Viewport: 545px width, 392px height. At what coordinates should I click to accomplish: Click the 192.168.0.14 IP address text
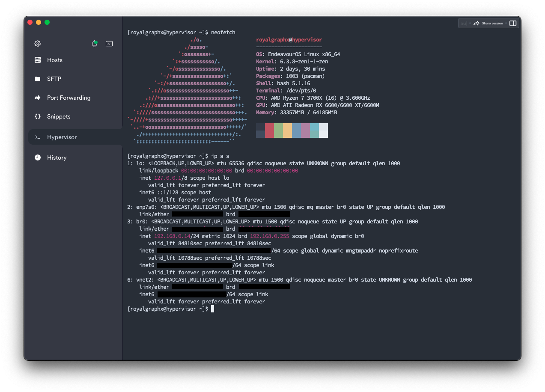[167, 236]
